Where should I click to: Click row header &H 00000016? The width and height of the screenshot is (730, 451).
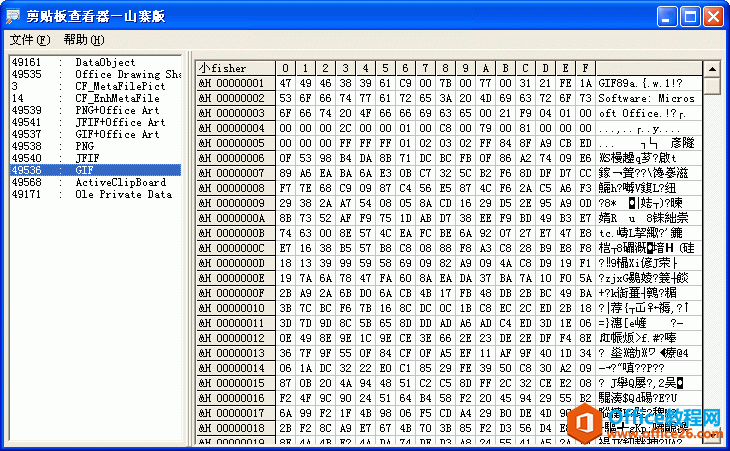click(236, 398)
